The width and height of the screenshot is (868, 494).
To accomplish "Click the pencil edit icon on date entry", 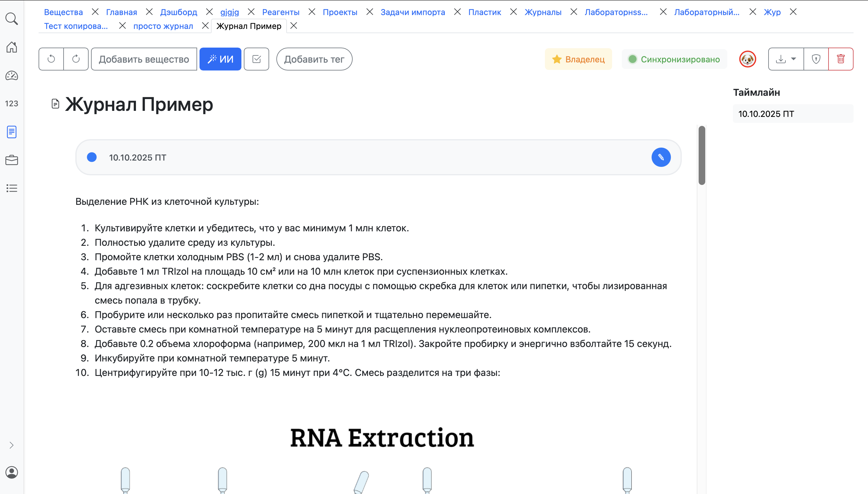I will pos(661,157).
